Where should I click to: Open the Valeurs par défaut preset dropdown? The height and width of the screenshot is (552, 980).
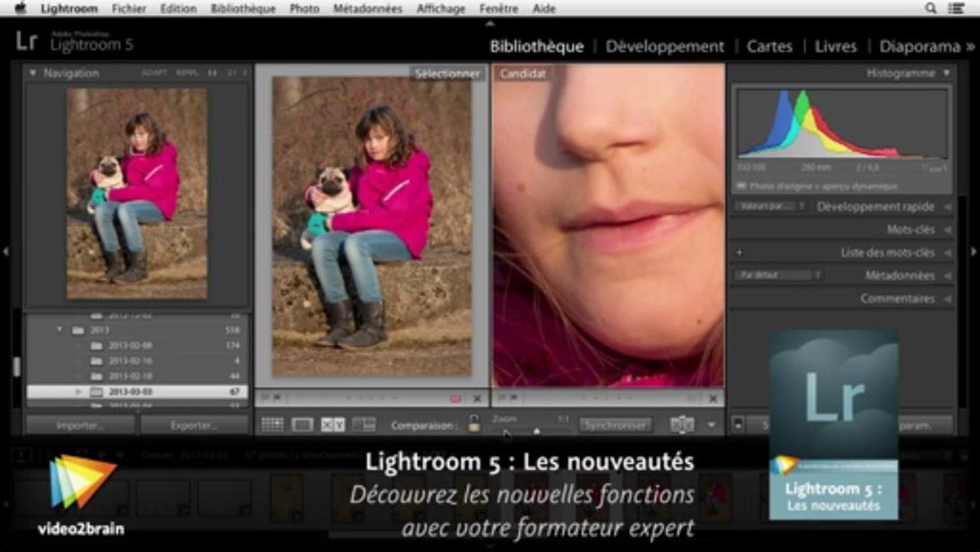pyautogui.click(x=770, y=206)
